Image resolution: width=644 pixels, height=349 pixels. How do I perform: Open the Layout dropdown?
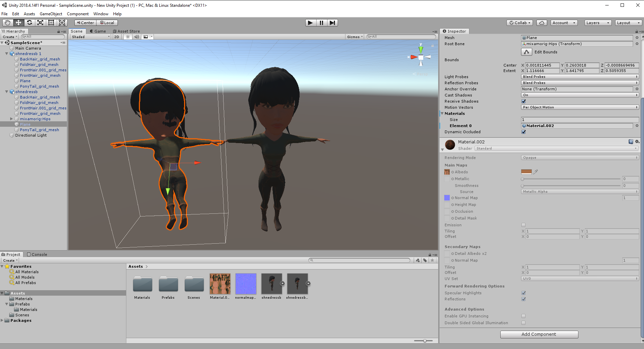tap(628, 23)
